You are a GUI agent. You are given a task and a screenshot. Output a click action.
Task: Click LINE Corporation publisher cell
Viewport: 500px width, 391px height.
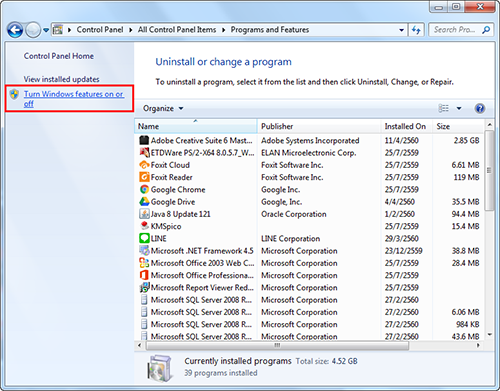tap(290, 239)
